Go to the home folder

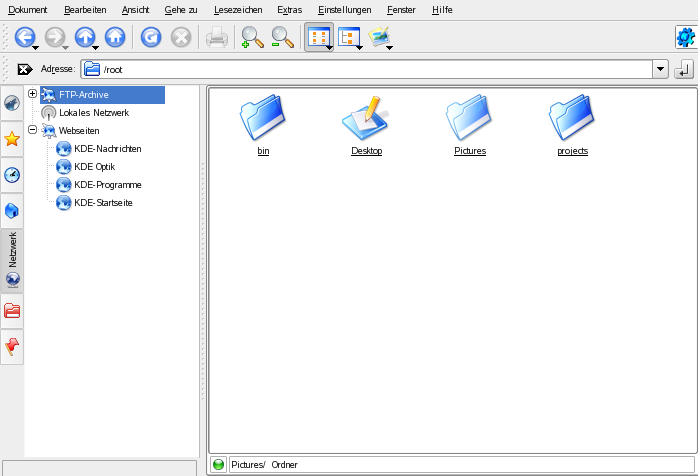tap(115, 38)
